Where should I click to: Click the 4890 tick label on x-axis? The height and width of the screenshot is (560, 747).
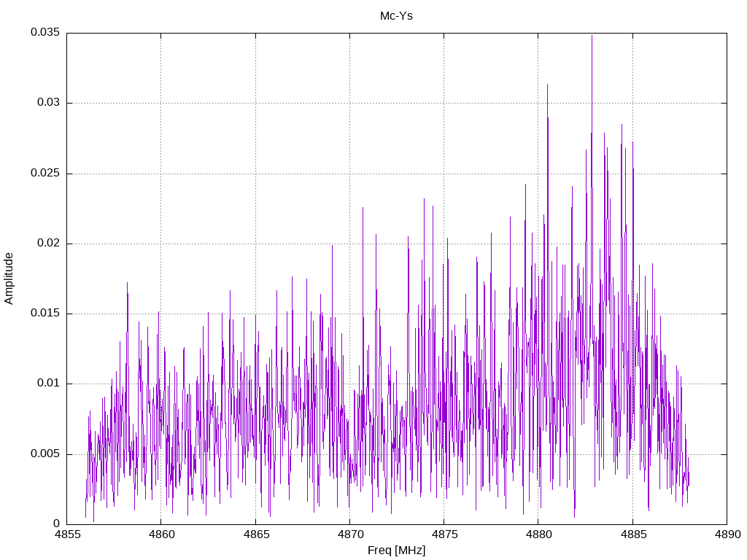727,534
